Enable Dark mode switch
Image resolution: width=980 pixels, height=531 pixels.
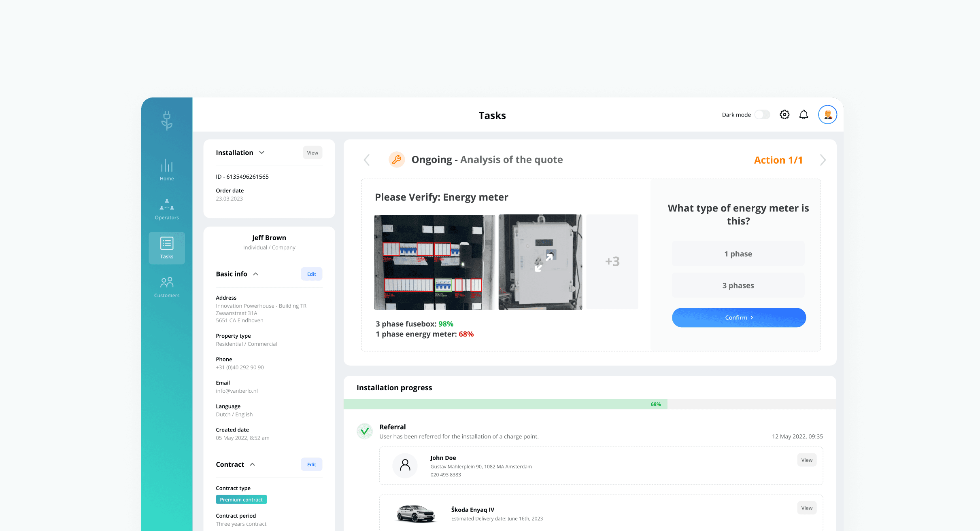point(762,115)
